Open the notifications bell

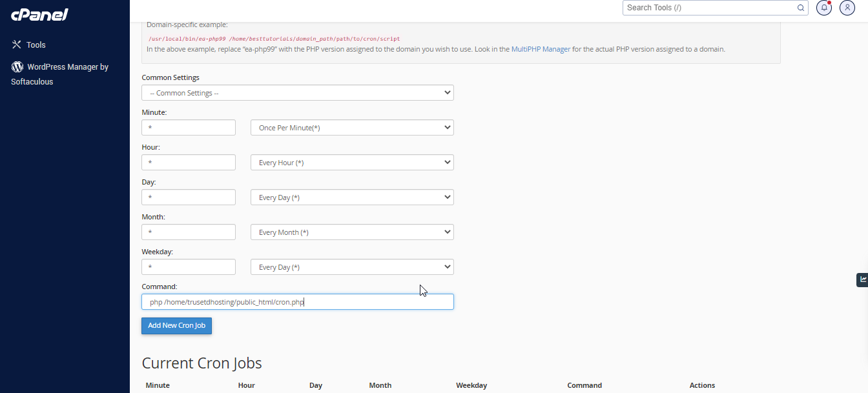pyautogui.click(x=824, y=8)
